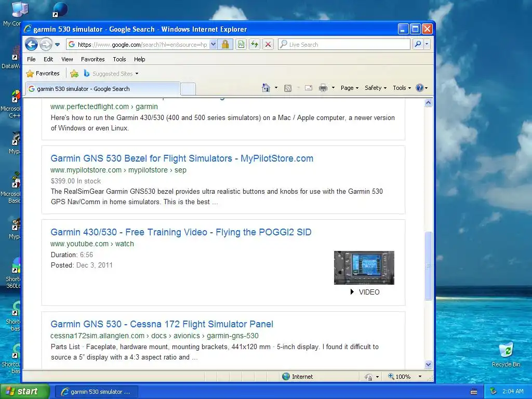This screenshot has width=532, height=399.
Task: Click the Print icon
Action: click(323, 88)
